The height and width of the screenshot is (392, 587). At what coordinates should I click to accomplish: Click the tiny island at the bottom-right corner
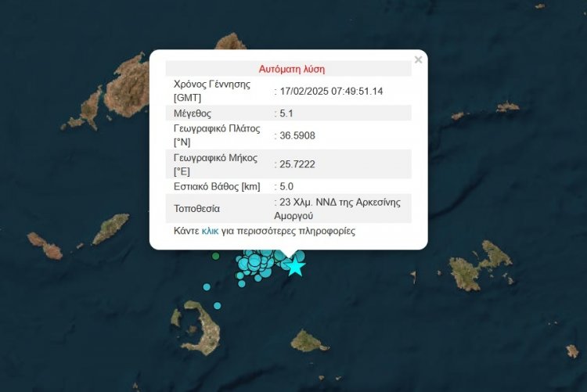[573, 351]
